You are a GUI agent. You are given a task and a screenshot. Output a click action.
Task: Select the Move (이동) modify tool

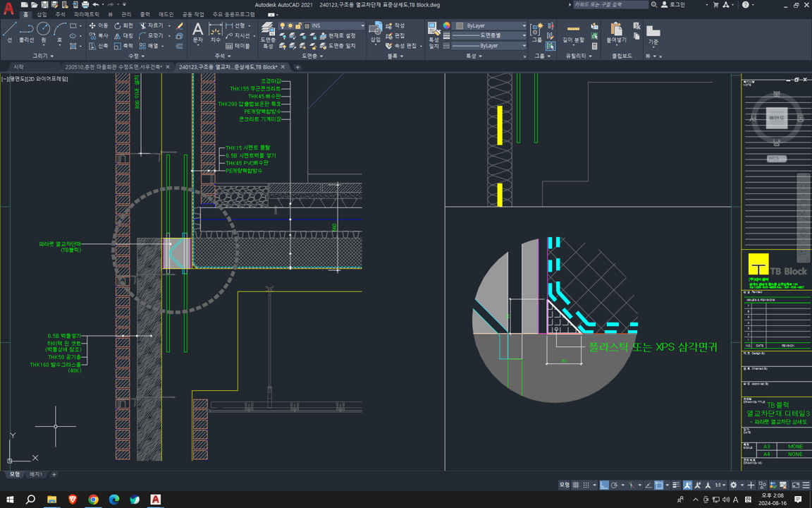[99, 25]
